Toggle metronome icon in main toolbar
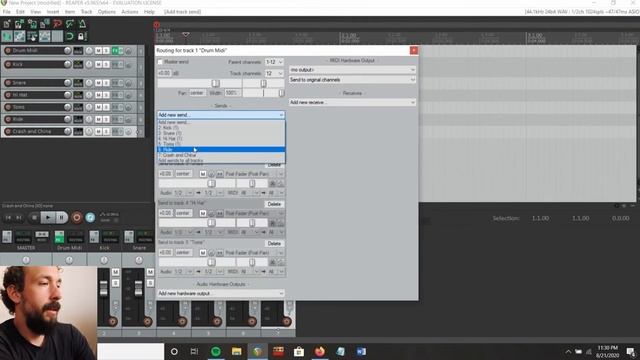The image size is (640, 360). tap(82, 24)
